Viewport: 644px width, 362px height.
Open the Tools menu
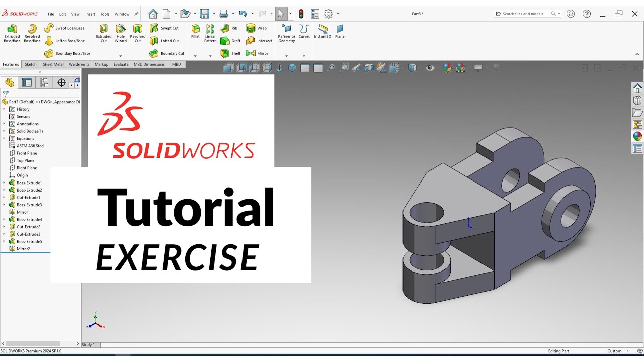click(x=105, y=14)
